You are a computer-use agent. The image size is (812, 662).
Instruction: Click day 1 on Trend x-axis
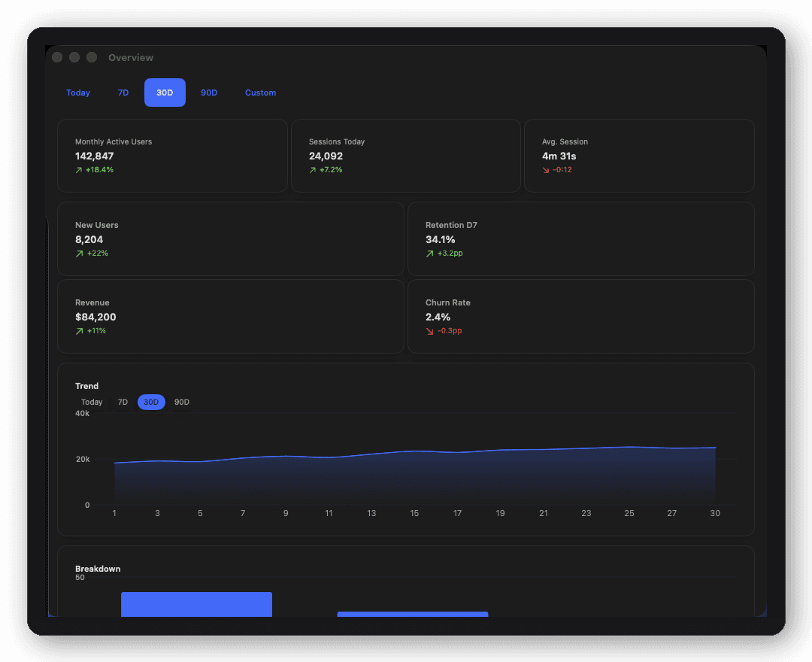pyautogui.click(x=114, y=513)
